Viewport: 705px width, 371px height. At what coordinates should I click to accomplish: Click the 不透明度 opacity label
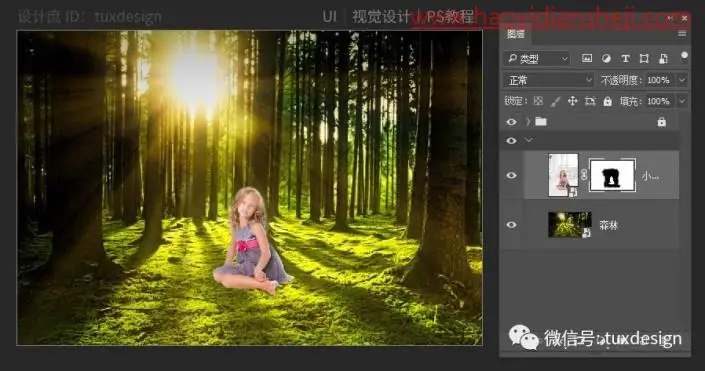pyautogui.click(x=620, y=80)
